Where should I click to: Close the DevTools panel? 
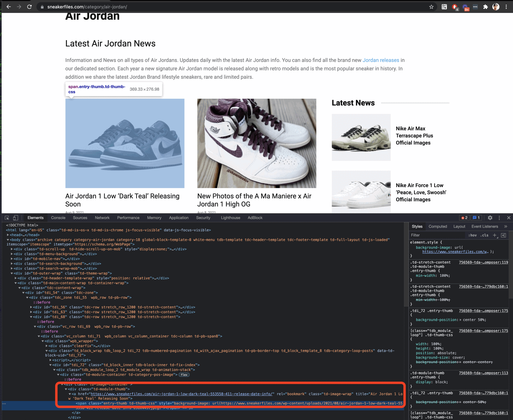coord(509,218)
